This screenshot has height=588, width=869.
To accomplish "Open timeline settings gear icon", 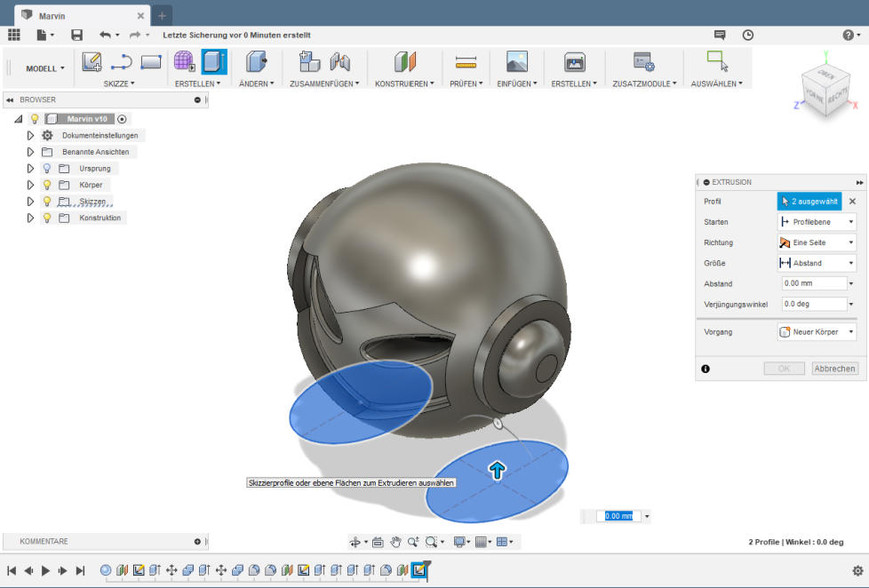I will tap(857, 571).
